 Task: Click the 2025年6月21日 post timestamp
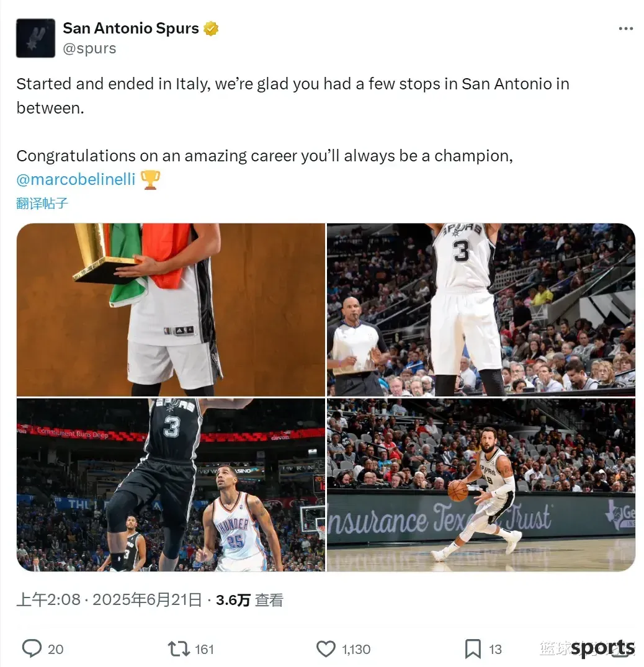[147, 600]
